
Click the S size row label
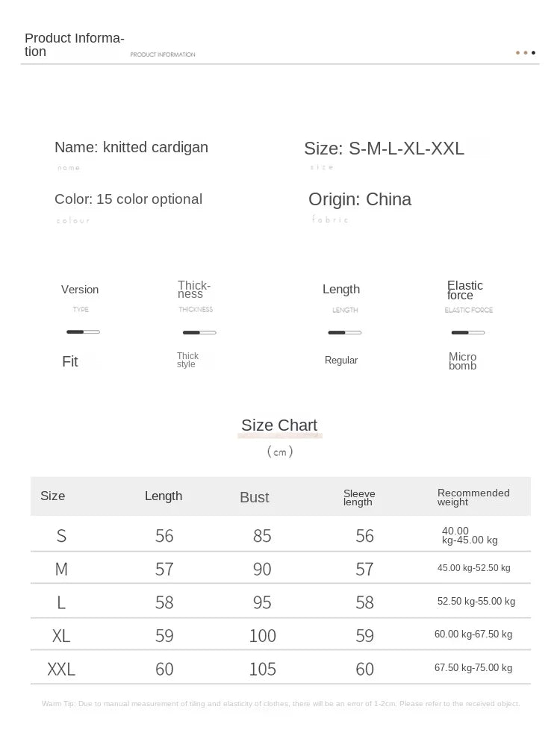[61, 535]
